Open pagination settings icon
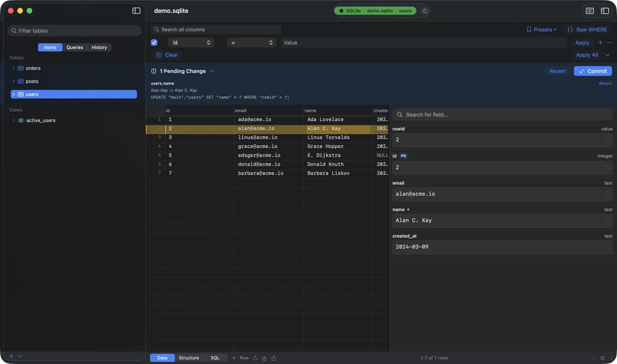The height and width of the screenshot is (364, 617). [x=603, y=358]
